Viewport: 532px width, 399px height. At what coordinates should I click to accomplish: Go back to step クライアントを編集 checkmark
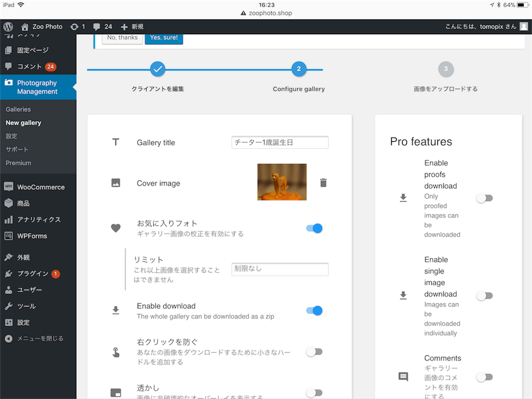click(158, 69)
